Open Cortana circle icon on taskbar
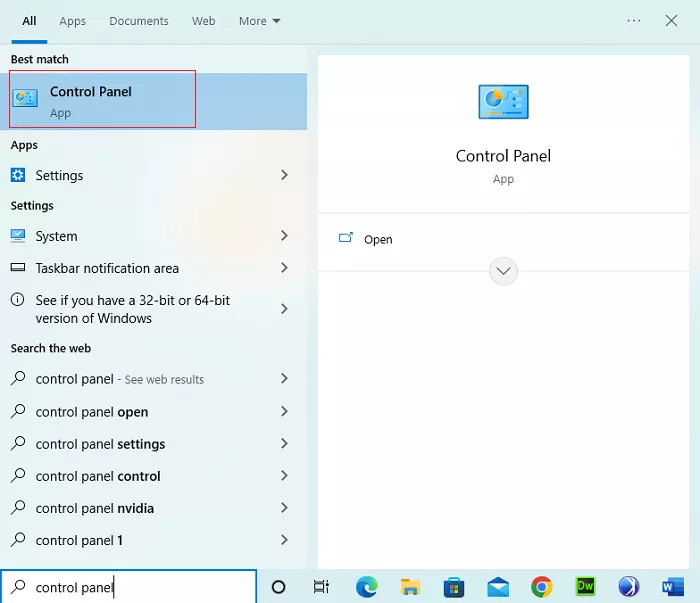The image size is (700, 603). [279, 586]
